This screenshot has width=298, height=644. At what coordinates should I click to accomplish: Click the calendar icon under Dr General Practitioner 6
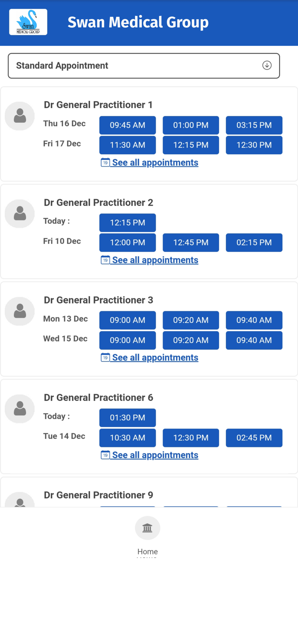[x=105, y=455]
